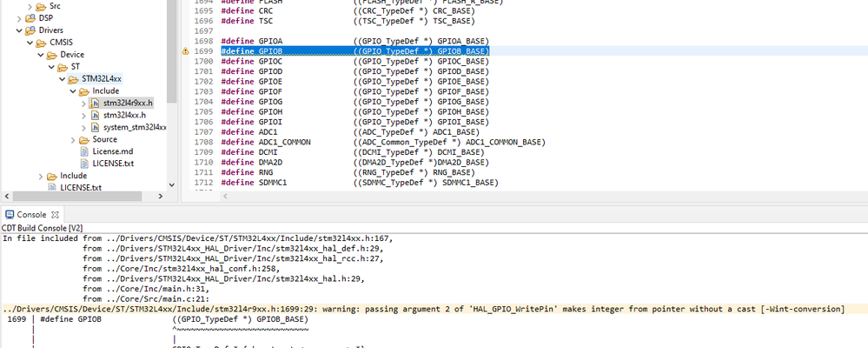Click the project tree vertical scrollbar thumb

click(x=171, y=51)
